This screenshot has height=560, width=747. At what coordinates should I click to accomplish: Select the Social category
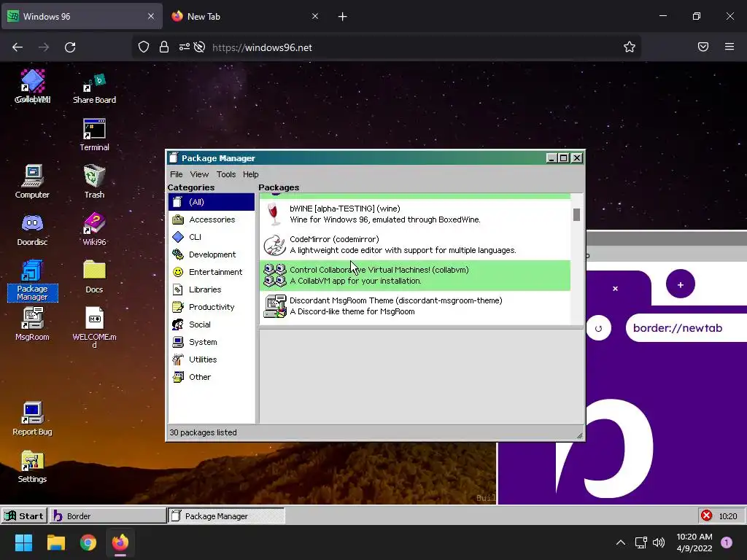coord(212,324)
